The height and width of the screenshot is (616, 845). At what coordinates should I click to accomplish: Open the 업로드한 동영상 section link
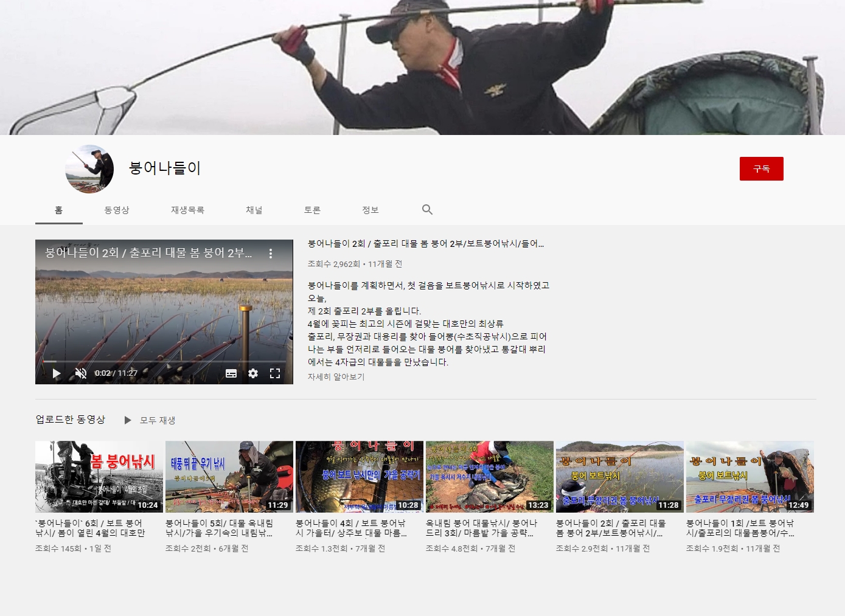(71, 420)
